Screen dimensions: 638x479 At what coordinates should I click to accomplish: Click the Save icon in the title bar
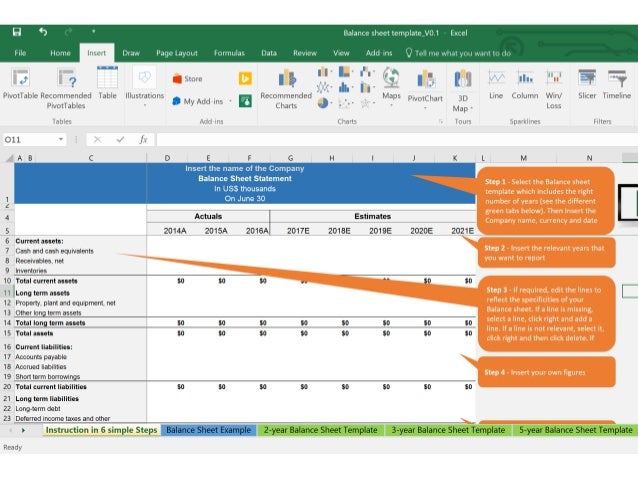point(17,32)
